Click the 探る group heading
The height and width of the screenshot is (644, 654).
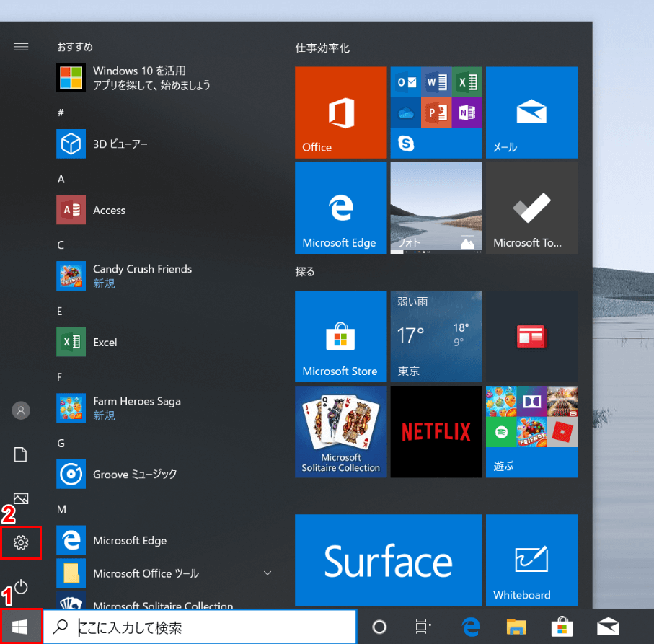305,272
